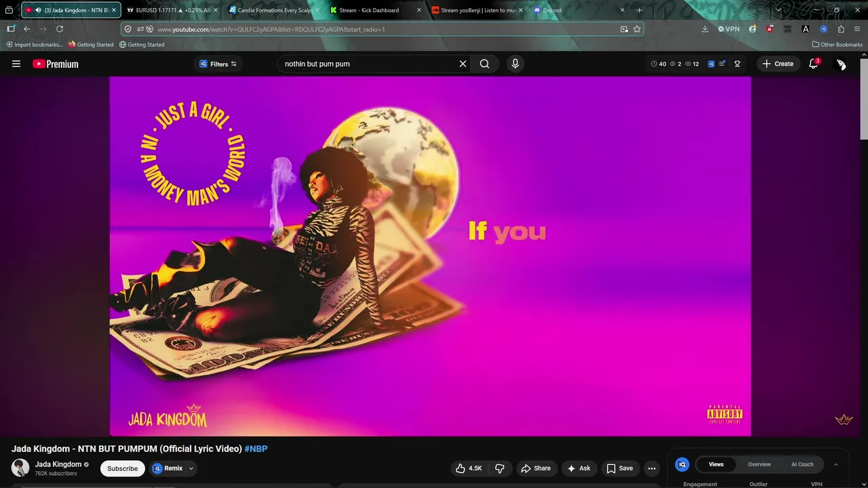Image resolution: width=868 pixels, height=488 pixels.
Task: Click the vidIQ Remix button
Action: coord(167,468)
